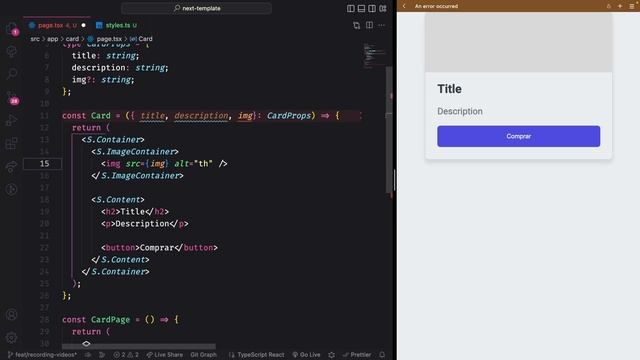Click the CardPage identifier on line 28
The image size is (640, 360).
[x=110, y=320]
